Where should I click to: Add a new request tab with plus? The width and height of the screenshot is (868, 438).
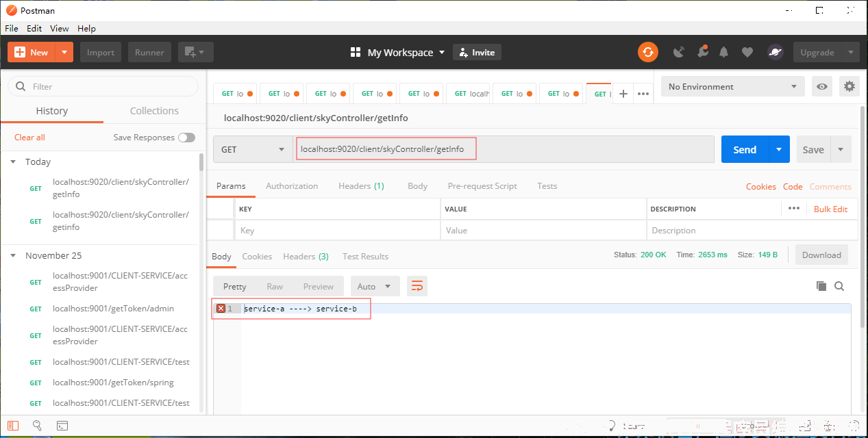(x=623, y=94)
